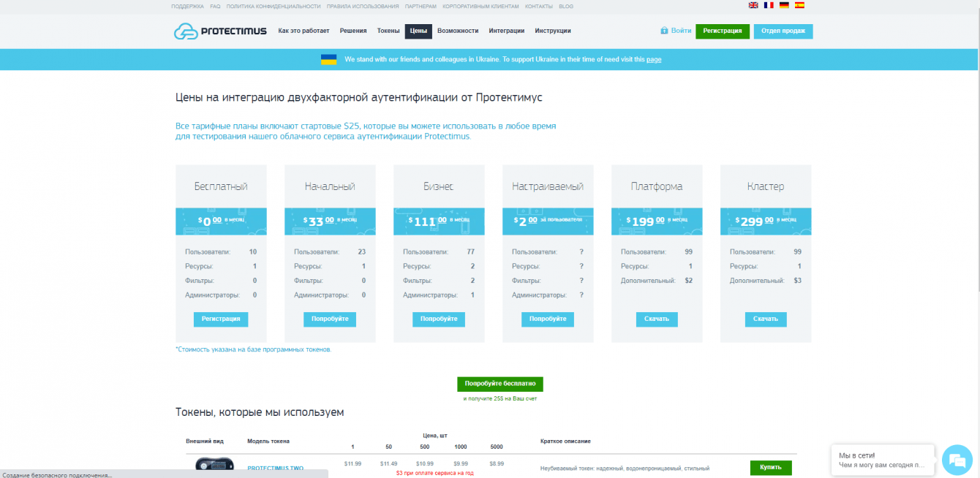
Task: Click the Отдел продаж button
Action: pyautogui.click(x=783, y=31)
